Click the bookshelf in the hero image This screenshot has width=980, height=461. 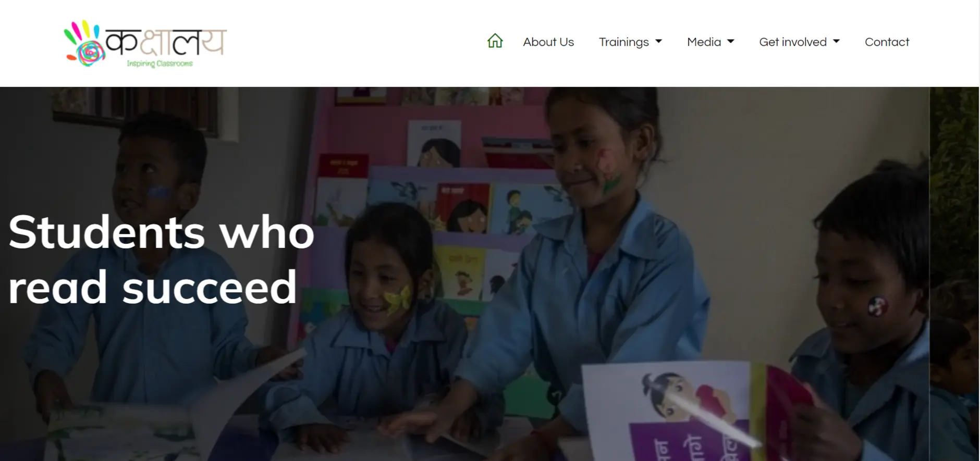tap(417, 198)
